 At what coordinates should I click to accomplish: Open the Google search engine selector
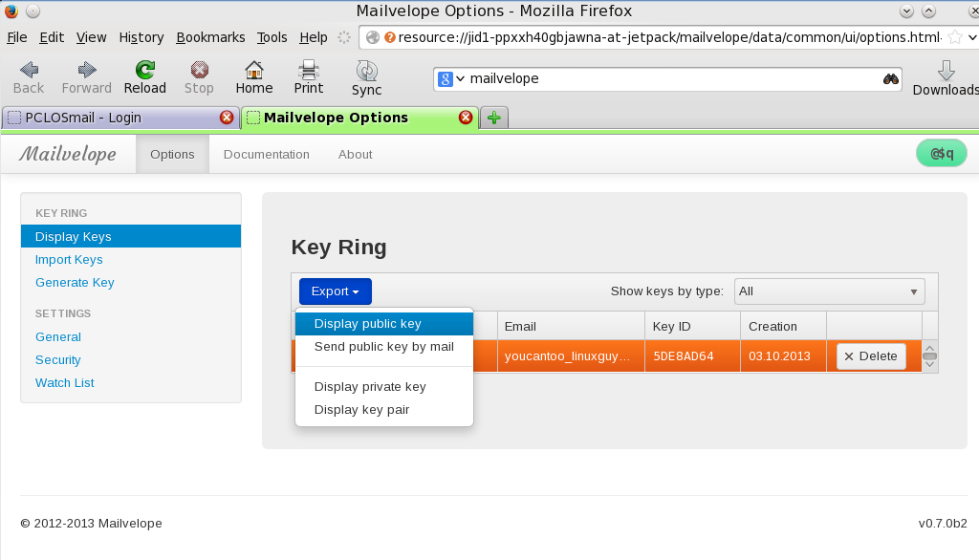point(451,79)
